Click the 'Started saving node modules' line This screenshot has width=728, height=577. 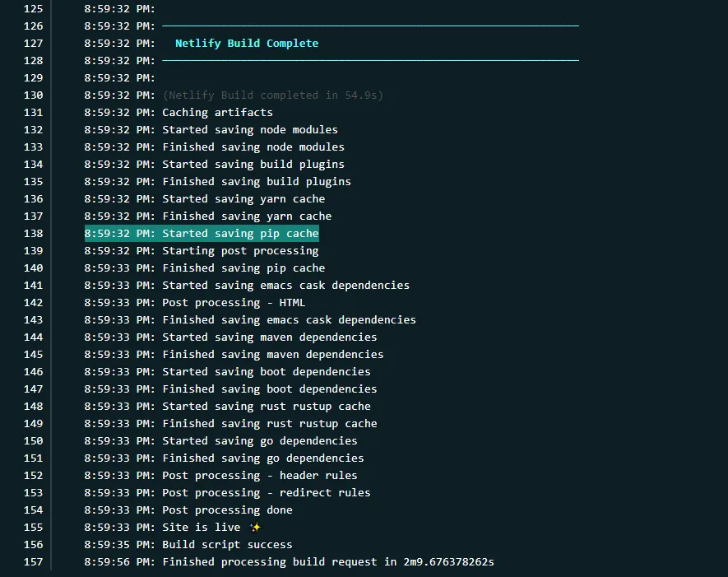(x=211, y=129)
